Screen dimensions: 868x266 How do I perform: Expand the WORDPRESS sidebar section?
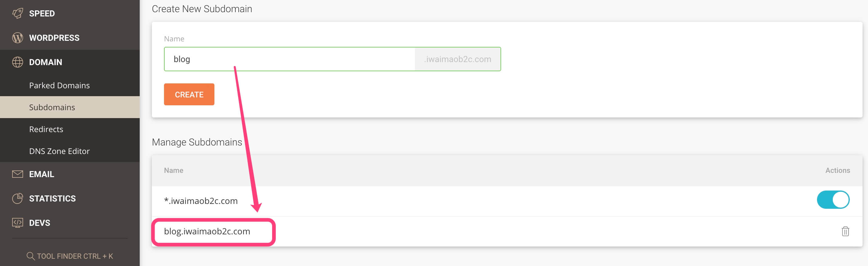tap(54, 38)
